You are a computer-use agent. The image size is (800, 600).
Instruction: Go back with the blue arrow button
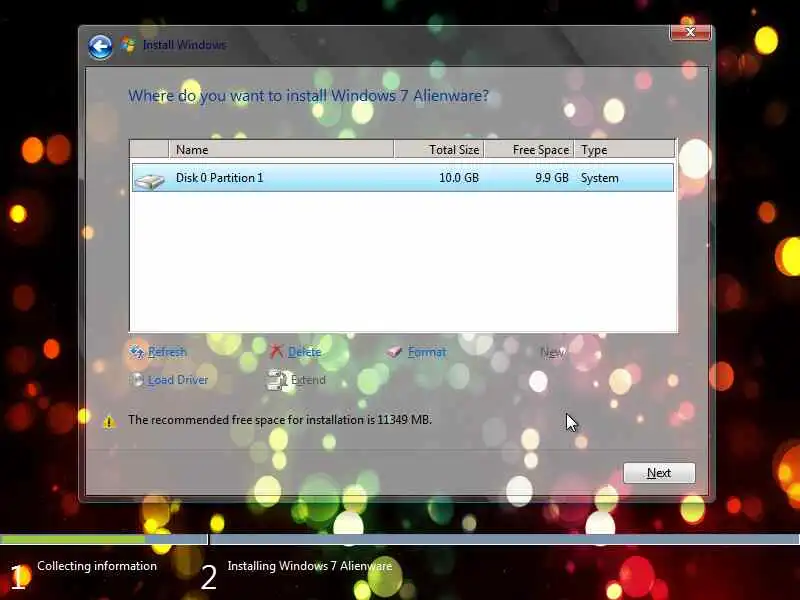pyautogui.click(x=100, y=47)
